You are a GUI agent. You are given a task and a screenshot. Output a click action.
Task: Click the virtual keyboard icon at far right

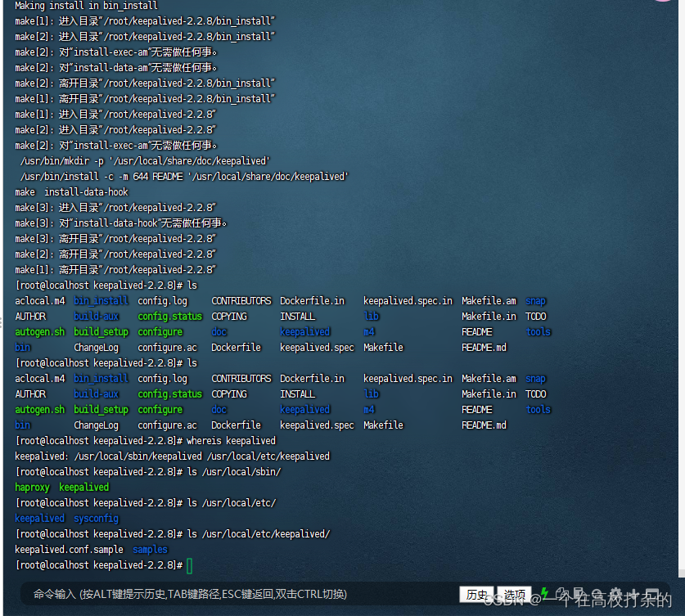tap(653, 593)
